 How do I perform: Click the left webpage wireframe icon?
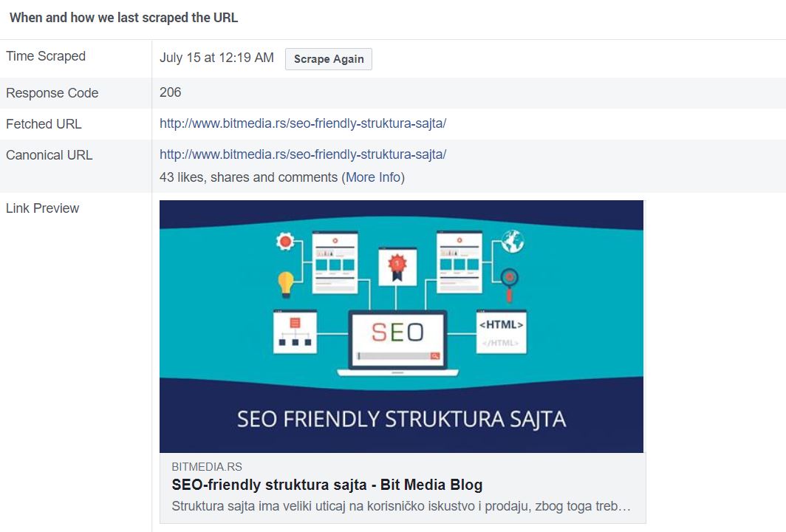(335, 262)
